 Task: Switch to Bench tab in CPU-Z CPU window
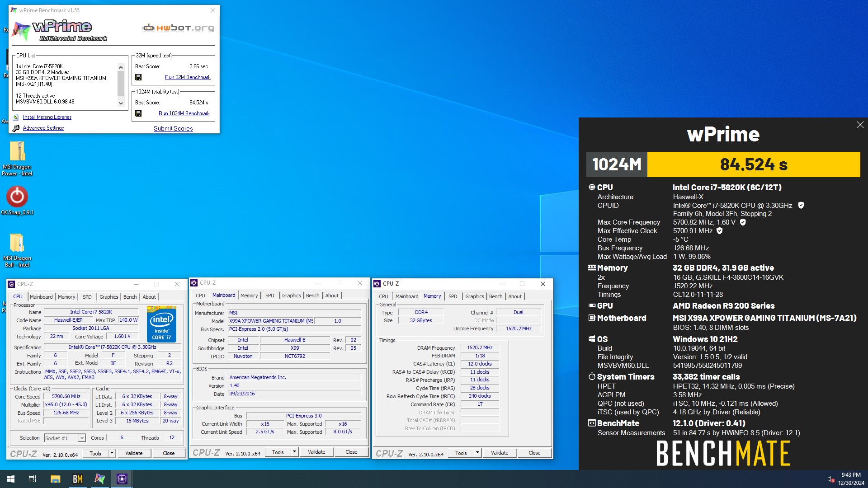click(x=130, y=297)
